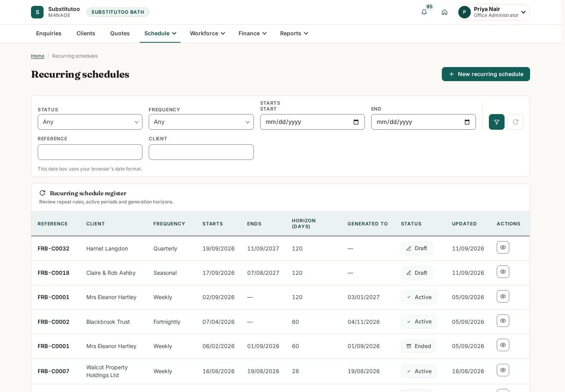Expand the Finance navigation menu

253,33
